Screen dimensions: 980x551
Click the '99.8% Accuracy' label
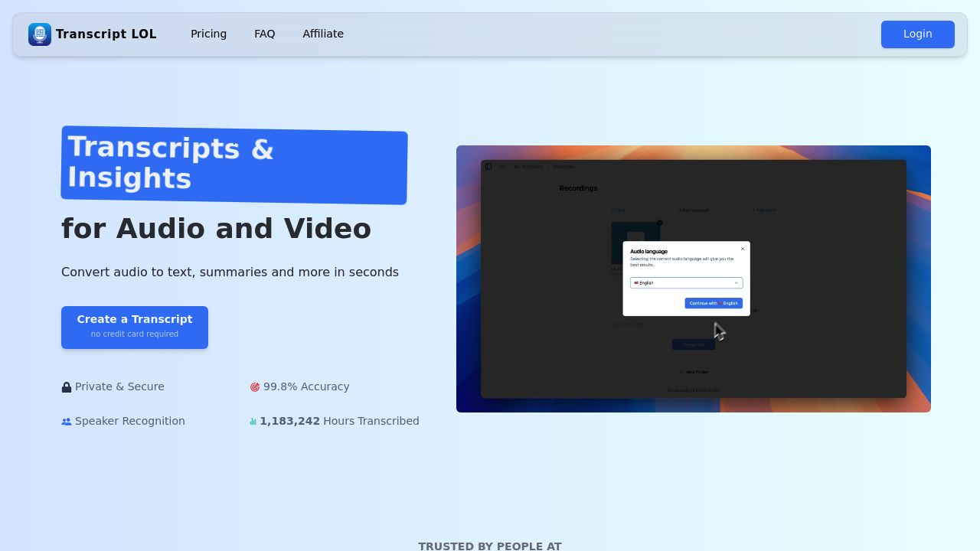tap(306, 387)
